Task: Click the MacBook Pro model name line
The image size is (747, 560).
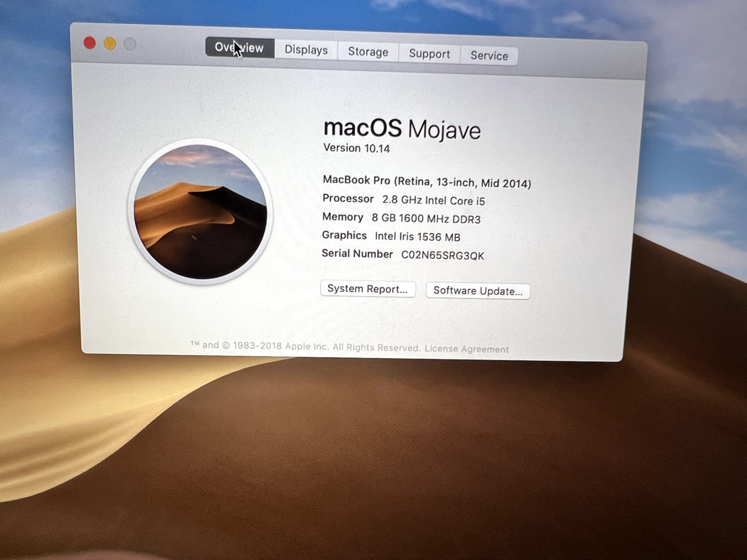Action: click(427, 182)
